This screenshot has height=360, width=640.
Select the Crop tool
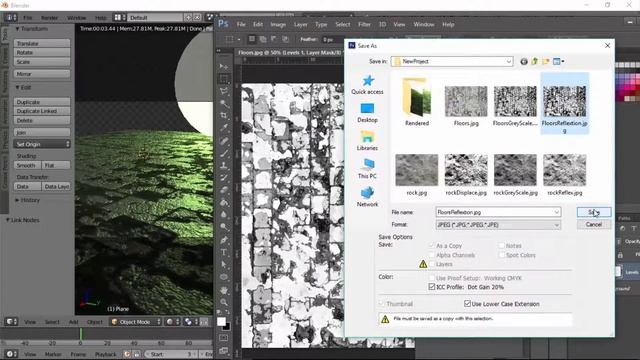coord(224,116)
